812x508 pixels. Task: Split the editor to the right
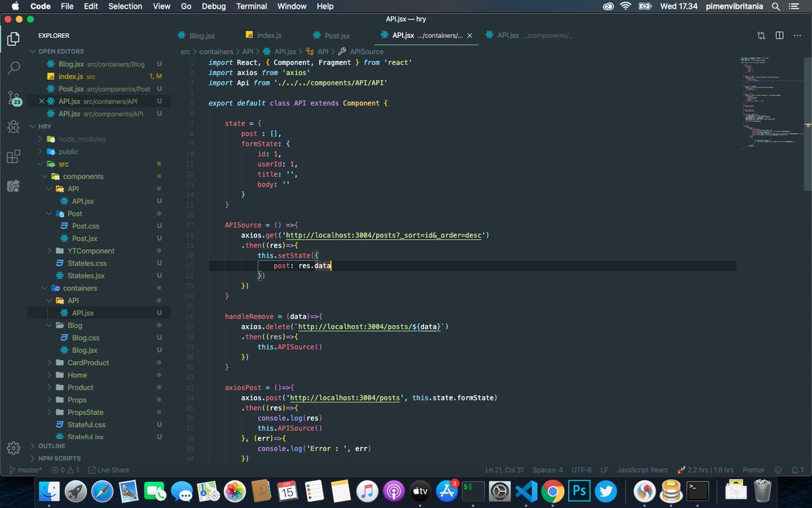[x=780, y=35]
